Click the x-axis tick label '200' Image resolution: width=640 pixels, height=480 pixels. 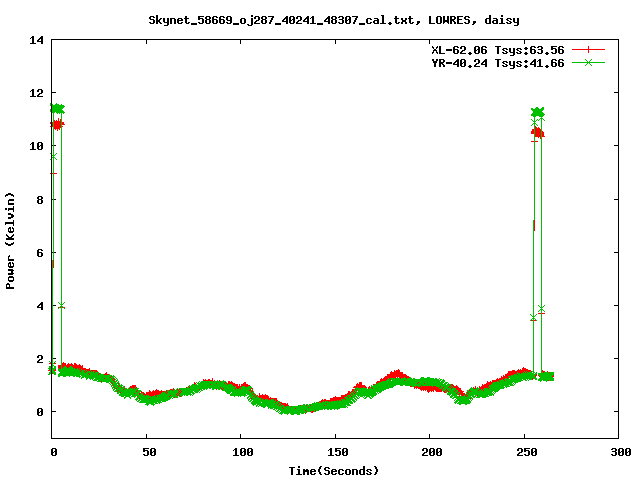coord(432,452)
